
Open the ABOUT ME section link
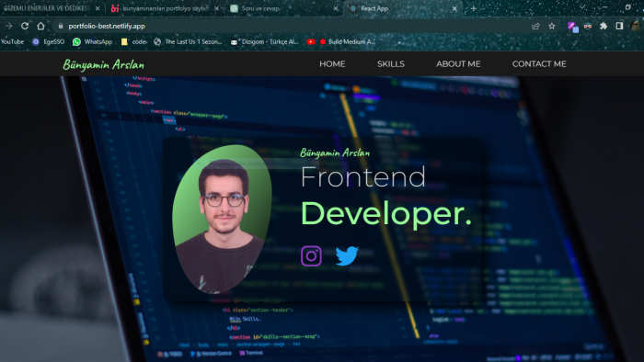[458, 64]
